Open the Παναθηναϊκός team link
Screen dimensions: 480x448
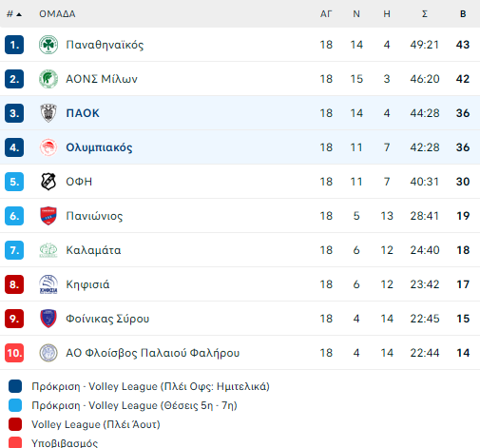[x=105, y=45]
